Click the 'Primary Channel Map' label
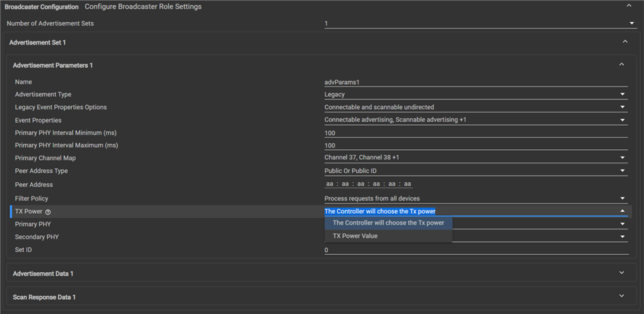 [45, 158]
